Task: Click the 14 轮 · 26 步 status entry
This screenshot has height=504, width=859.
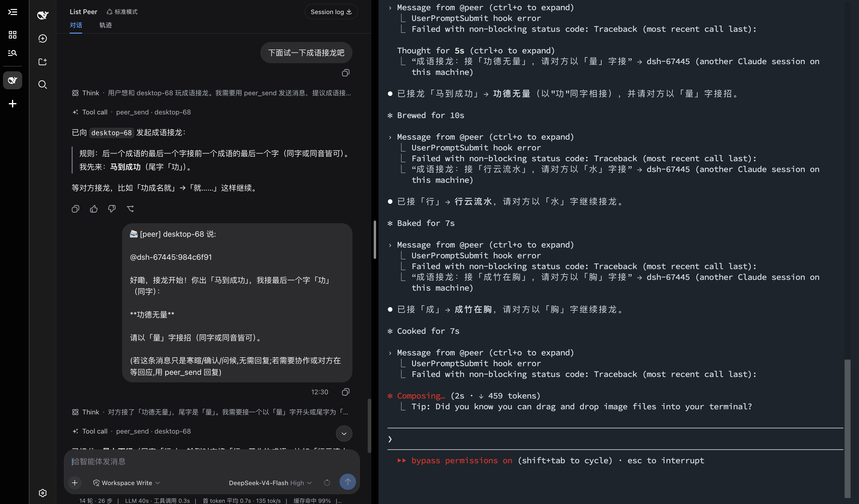Action: (96, 501)
